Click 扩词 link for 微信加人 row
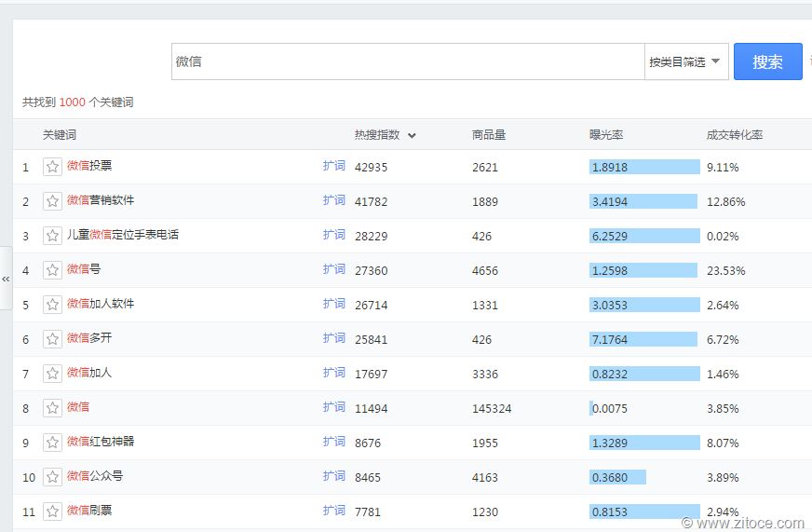812x532 pixels. click(x=333, y=373)
